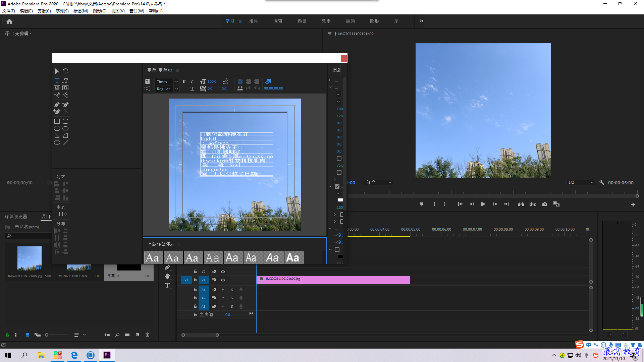Apply the first Aa title style

tap(153, 258)
